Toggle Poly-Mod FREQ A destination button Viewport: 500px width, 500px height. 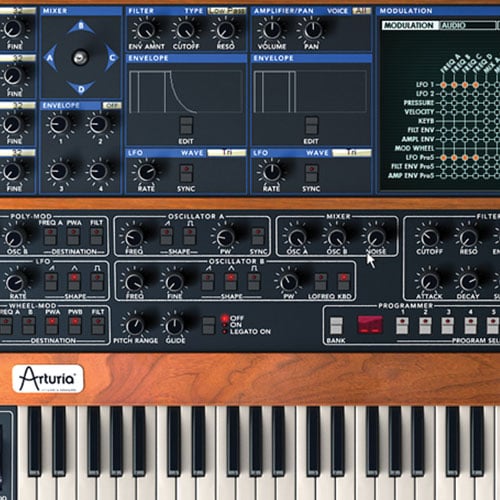[51, 236]
